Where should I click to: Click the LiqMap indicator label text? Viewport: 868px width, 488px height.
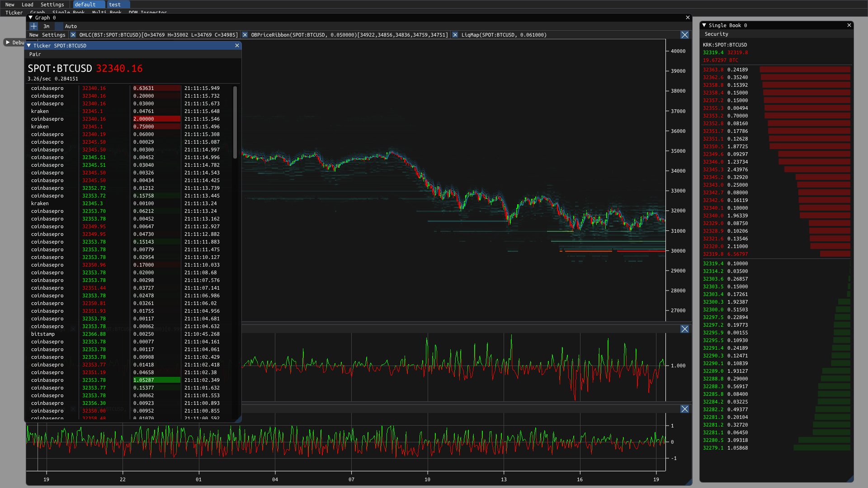click(x=504, y=35)
